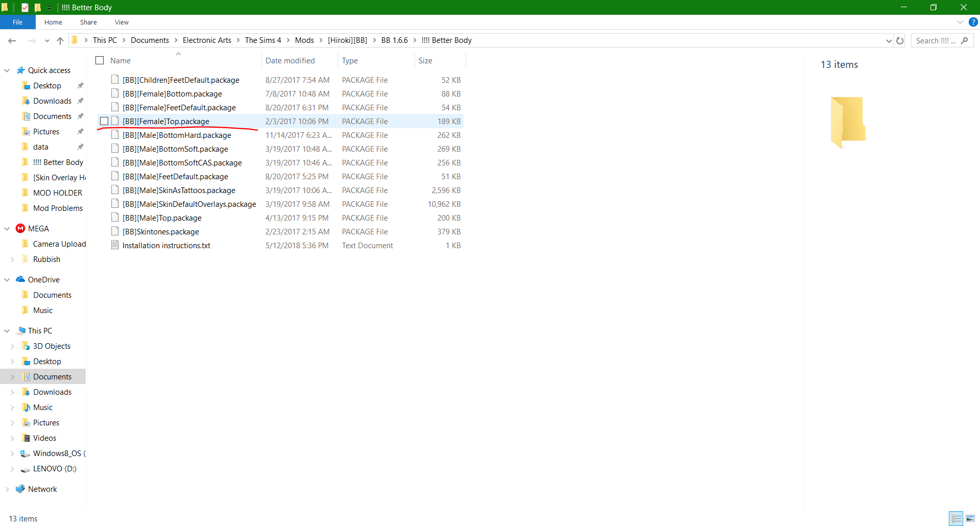
Task: Click Mods breadcrumb segment
Action: tap(304, 40)
